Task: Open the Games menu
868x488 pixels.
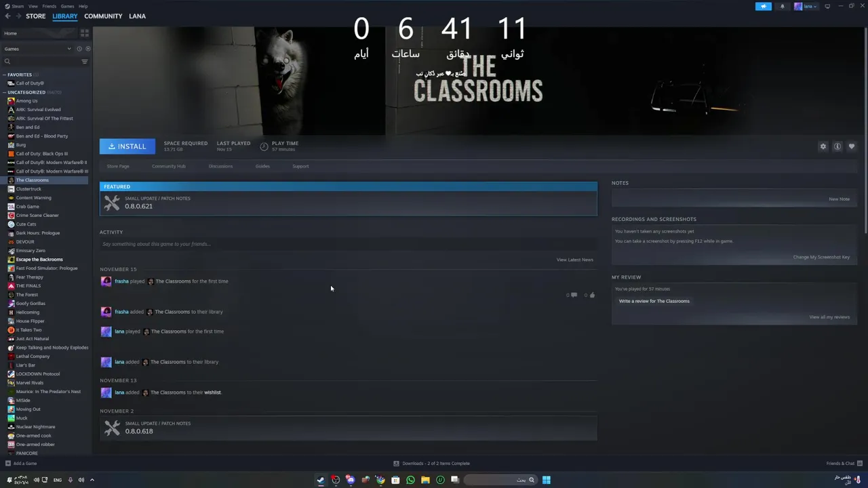Action: (68, 6)
